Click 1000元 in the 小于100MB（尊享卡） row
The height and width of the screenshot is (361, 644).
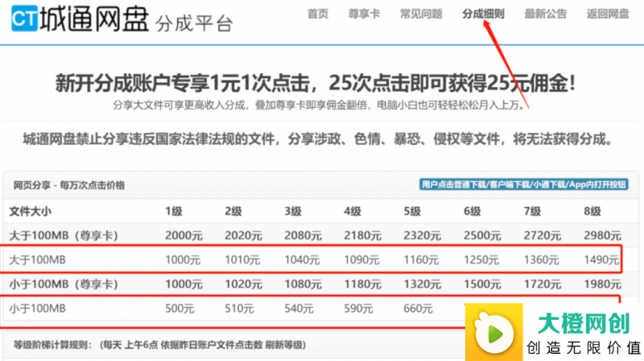(184, 284)
